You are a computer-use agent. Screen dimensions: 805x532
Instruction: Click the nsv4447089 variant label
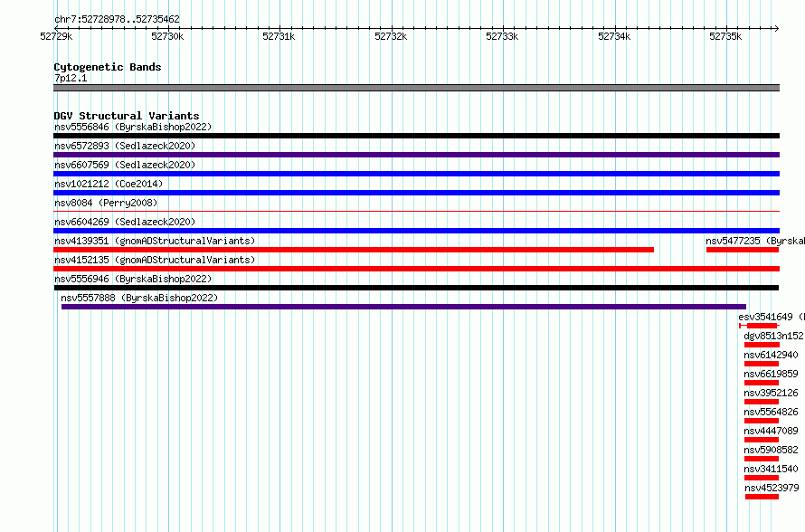[x=772, y=431]
